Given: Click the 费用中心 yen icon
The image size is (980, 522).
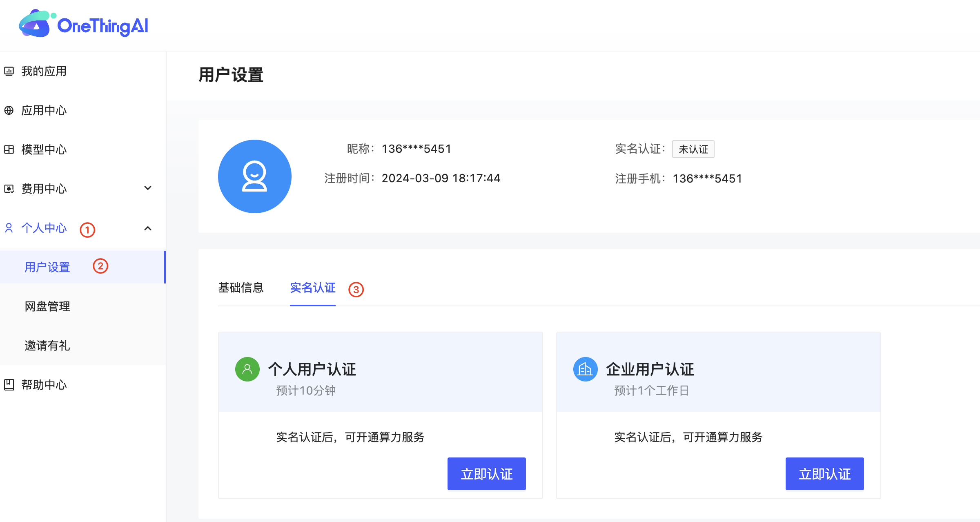Looking at the screenshot, I should point(9,189).
